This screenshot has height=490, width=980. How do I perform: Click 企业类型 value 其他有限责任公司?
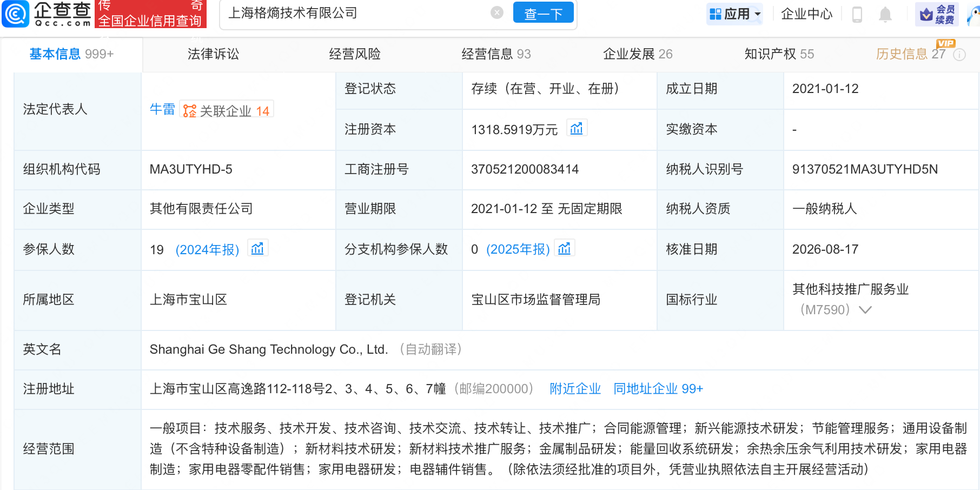[201, 209]
